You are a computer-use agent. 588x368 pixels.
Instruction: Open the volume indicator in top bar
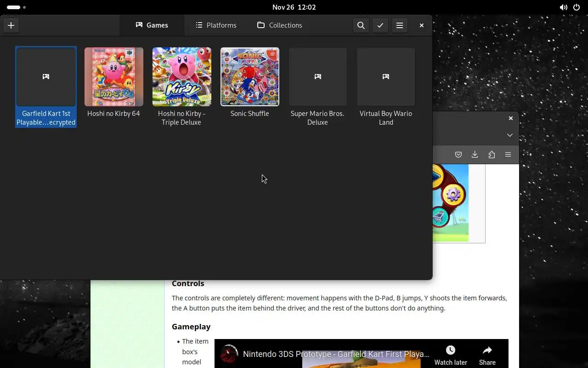[563, 7]
